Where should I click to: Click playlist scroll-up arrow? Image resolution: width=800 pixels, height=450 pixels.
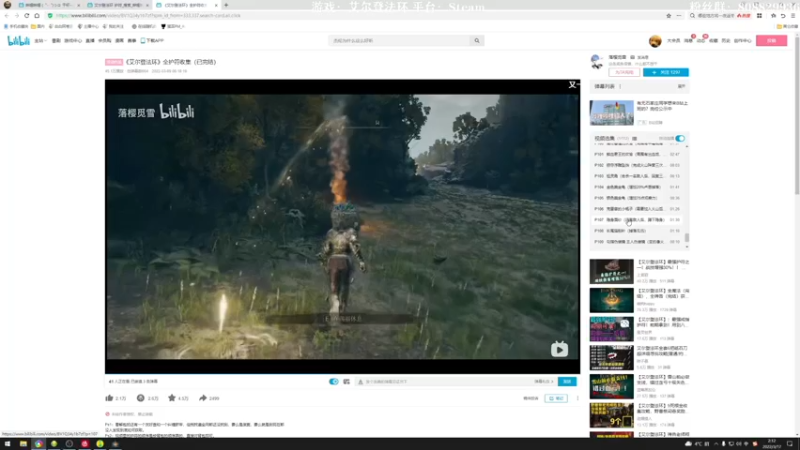pos(687,146)
